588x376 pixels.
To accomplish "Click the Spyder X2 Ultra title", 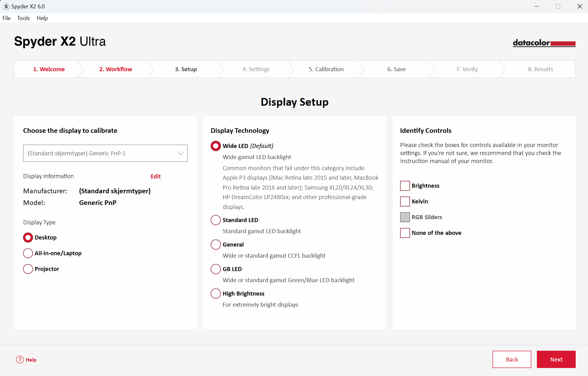I will [60, 41].
